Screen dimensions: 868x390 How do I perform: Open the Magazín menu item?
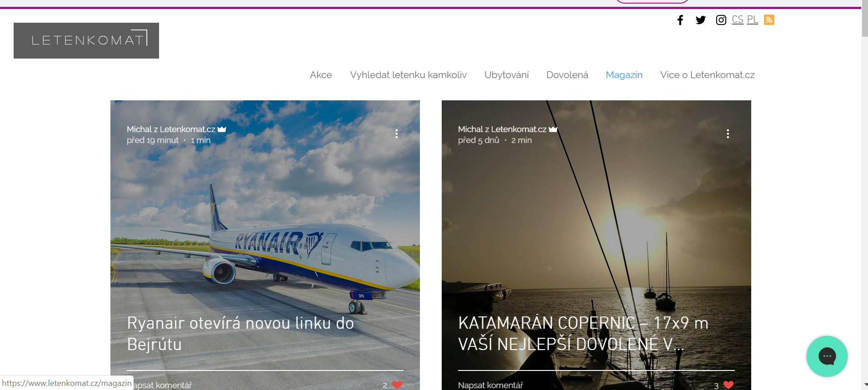pos(624,75)
